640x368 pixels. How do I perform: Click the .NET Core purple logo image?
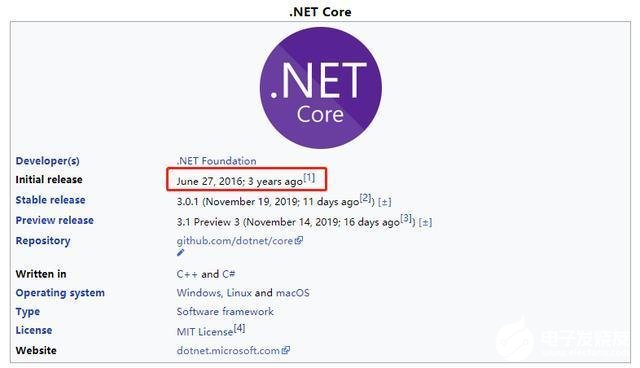click(321, 88)
